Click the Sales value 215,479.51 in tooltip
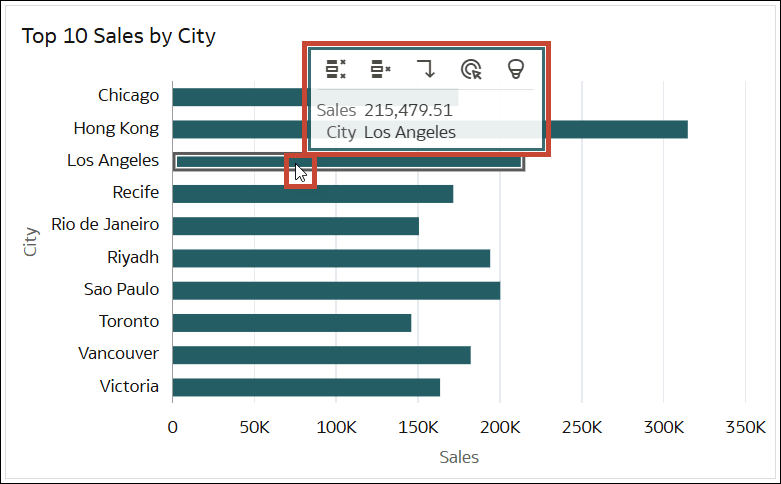The width and height of the screenshot is (781, 484). click(408, 110)
